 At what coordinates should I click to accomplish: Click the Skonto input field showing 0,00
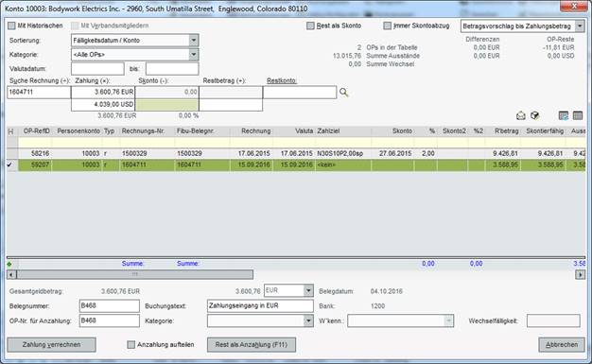[166, 92]
